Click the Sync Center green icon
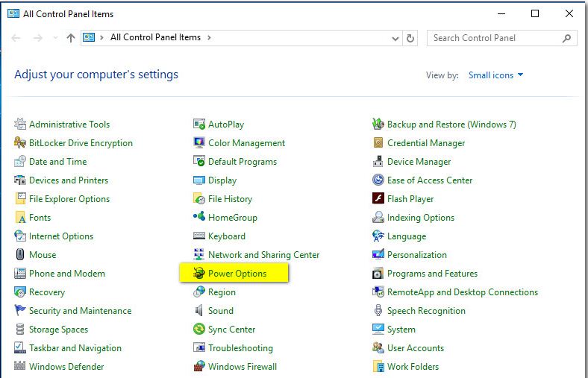This screenshot has height=378, width=588. coord(199,329)
